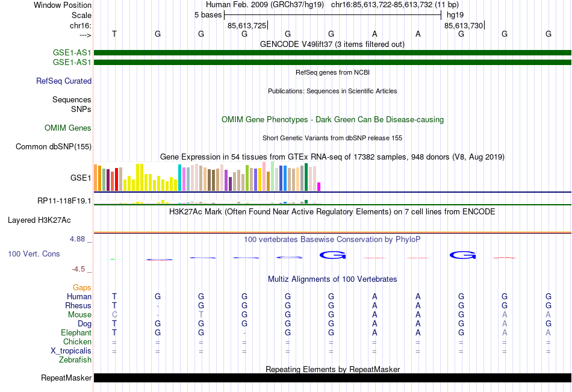Click the 85,613,725 position marker

(247, 25)
